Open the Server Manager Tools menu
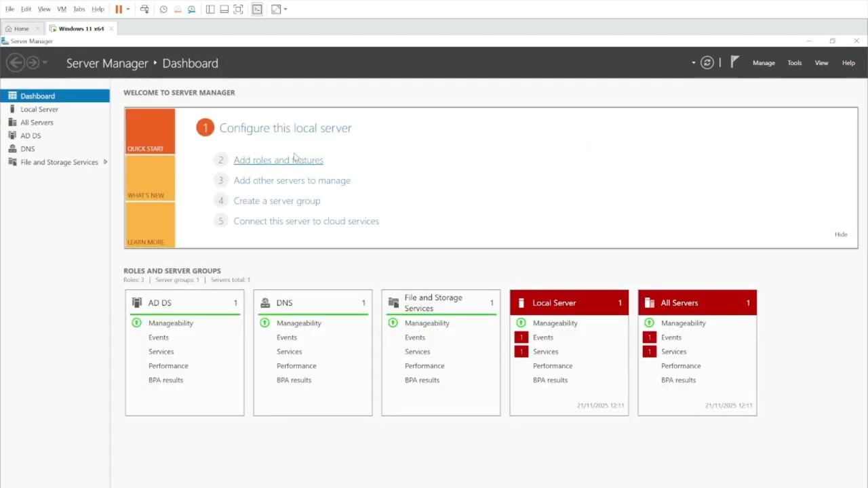The height and width of the screenshot is (488, 868). (795, 63)
